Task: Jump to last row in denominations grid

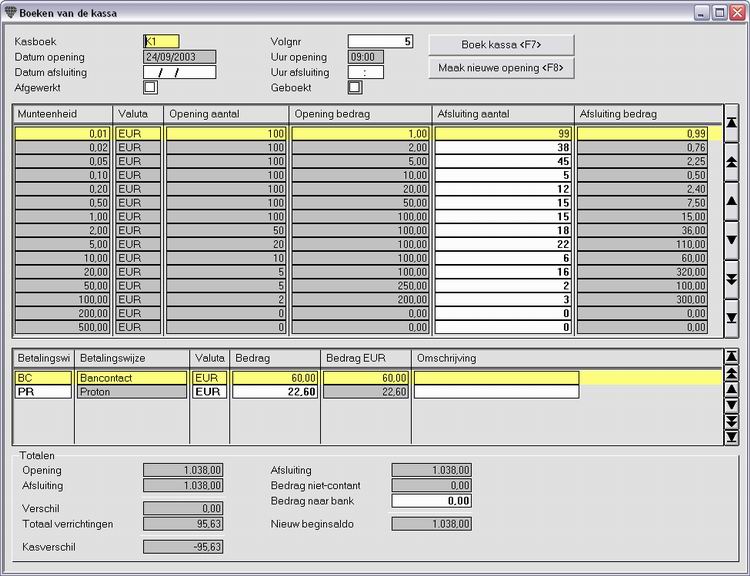Action: click(731, 319)
